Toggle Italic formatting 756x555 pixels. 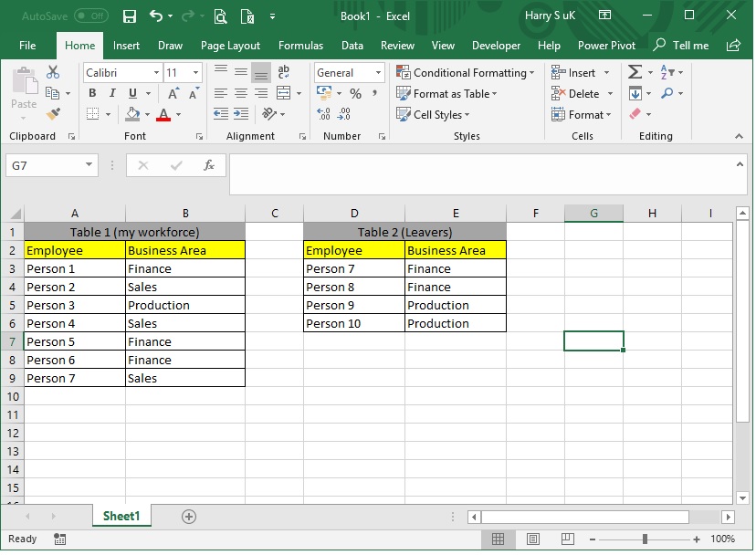[112, 93]
